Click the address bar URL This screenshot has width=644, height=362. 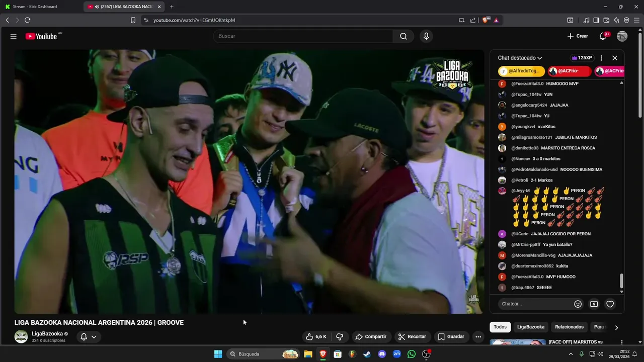(x=194, y=20)
